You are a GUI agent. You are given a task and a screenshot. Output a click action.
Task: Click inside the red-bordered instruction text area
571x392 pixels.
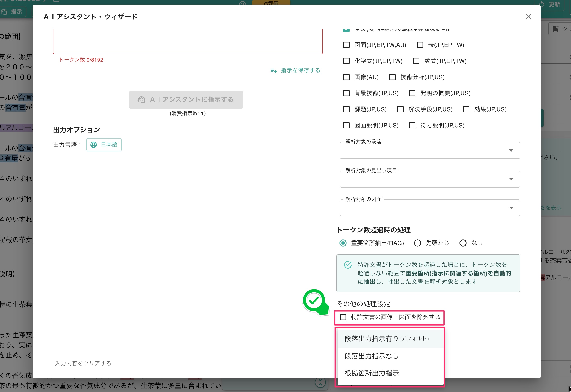(x=188, y=41)
